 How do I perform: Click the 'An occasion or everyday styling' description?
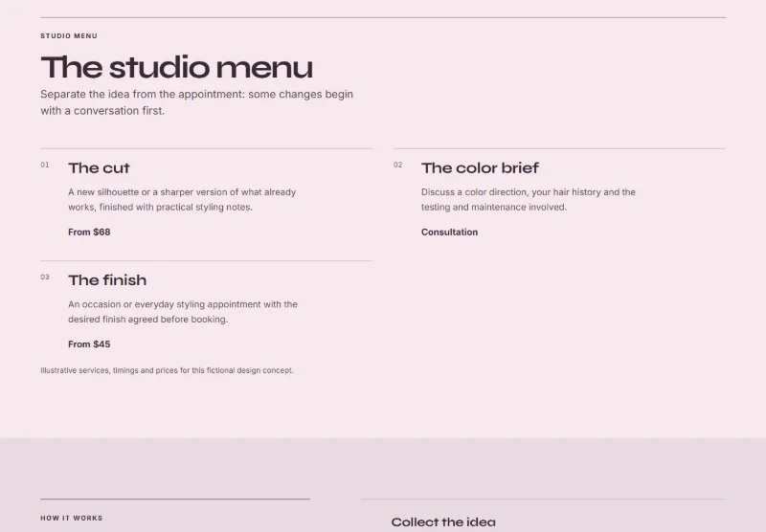point(183,312)
